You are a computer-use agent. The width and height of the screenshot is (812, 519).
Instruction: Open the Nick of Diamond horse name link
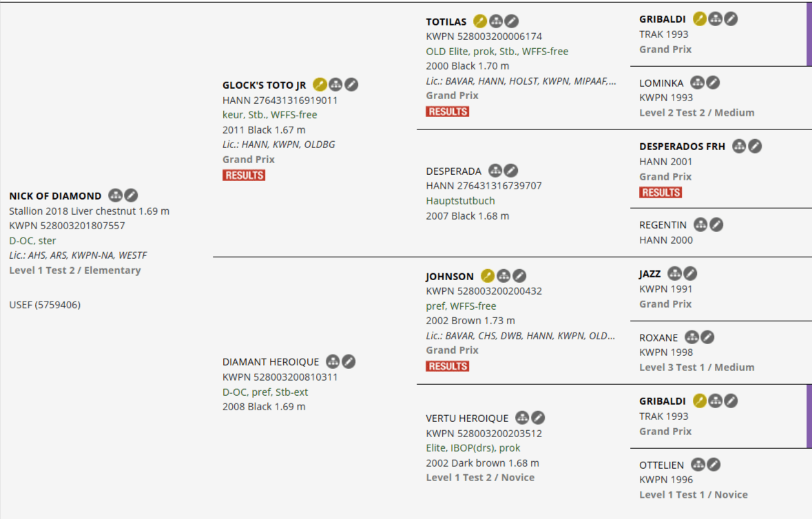coord(55,196)
